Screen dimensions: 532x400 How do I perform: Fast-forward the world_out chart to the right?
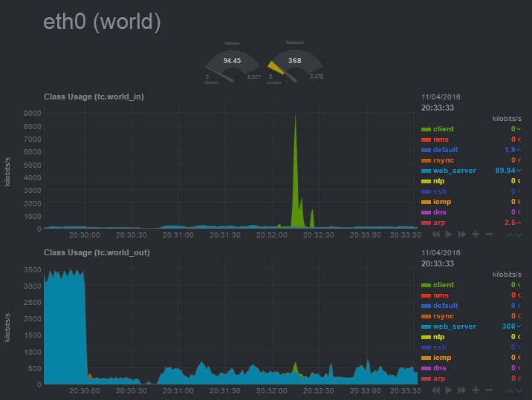(462, 390)
